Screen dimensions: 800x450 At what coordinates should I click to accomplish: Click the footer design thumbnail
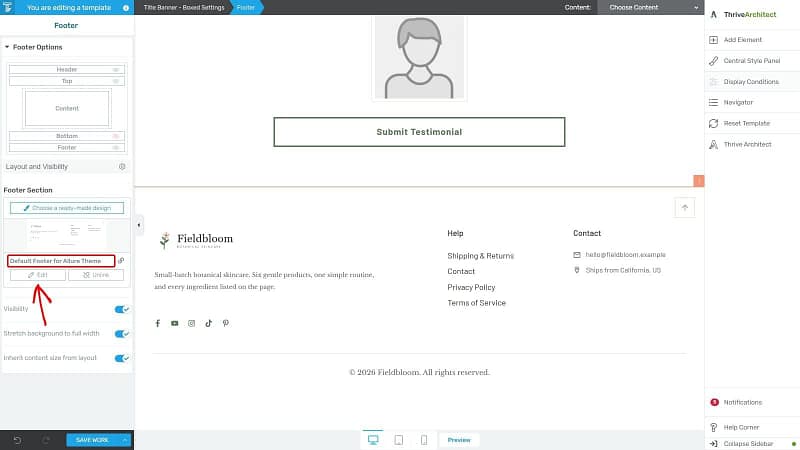[67, 235]
